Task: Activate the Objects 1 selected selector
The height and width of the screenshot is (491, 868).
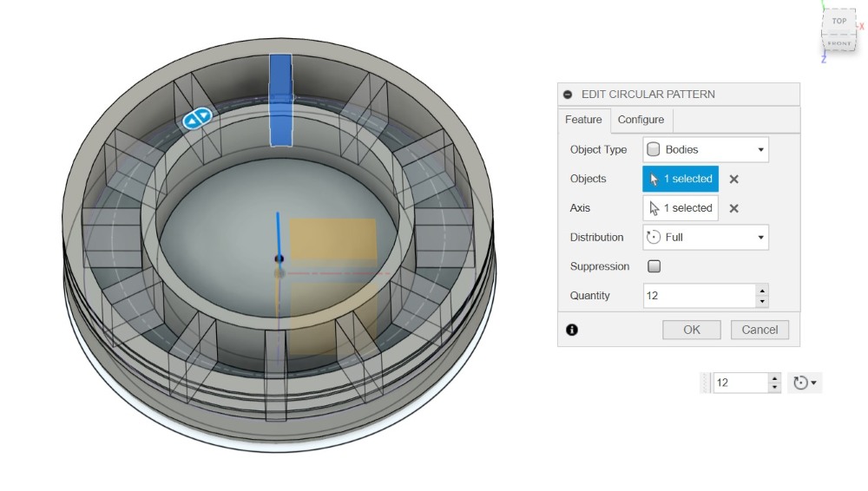Action: (x=681, y=179)
